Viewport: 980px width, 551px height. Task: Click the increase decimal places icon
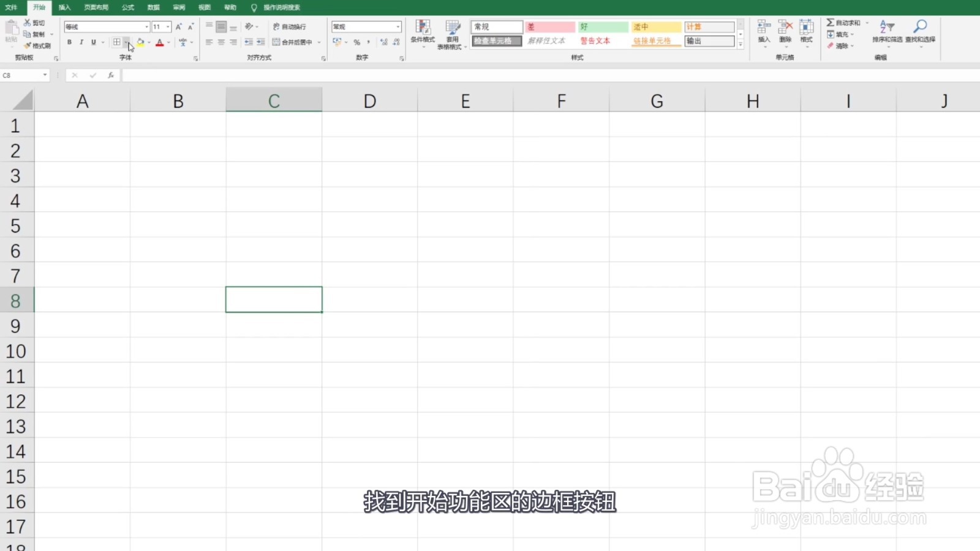[384, 42]
